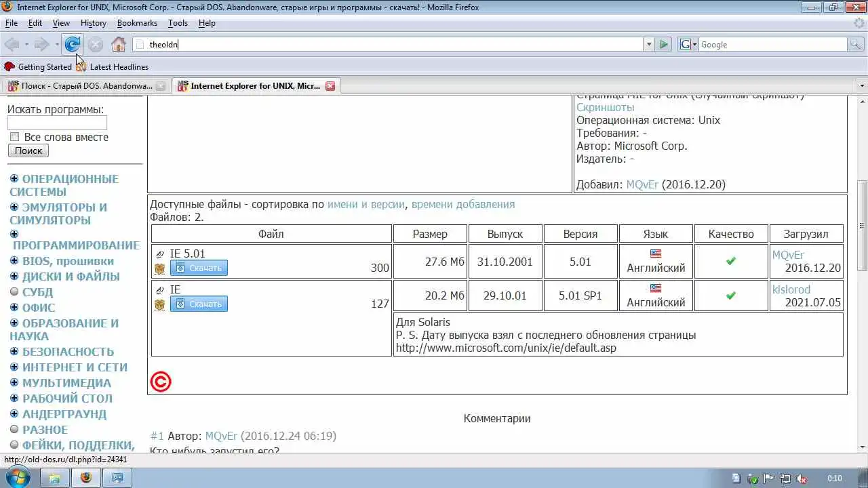Click green quality checkmark in MQvEr row
The height and width of the screenshot is (488, 868).
730,260
